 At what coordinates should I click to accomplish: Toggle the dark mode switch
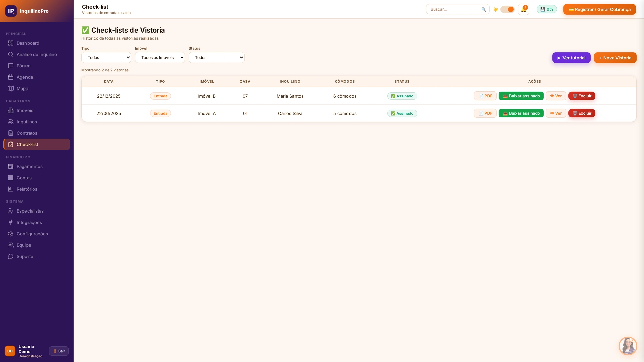click(507, 9)
